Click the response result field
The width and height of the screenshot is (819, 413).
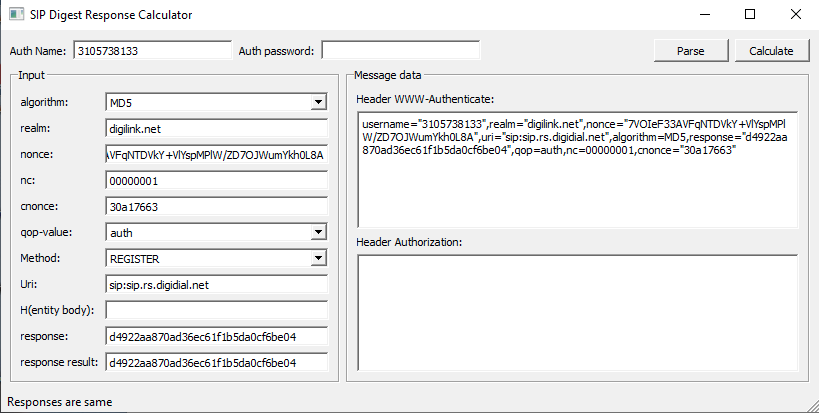216,362
